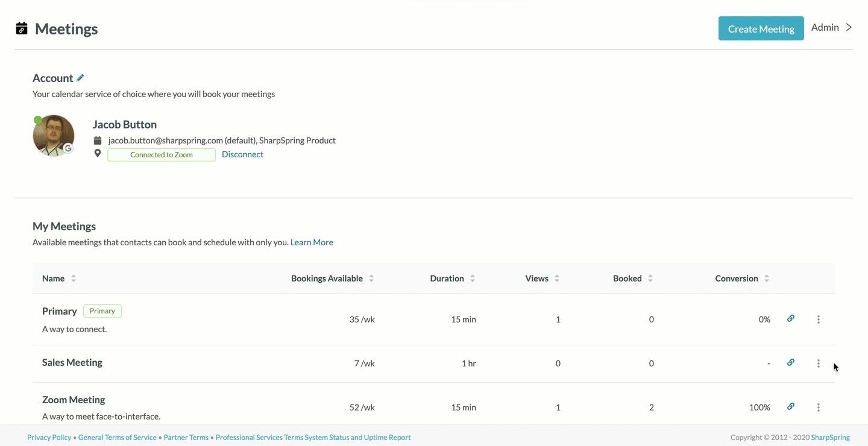Click the green online status dot on avatar

(x=38, y=120)
